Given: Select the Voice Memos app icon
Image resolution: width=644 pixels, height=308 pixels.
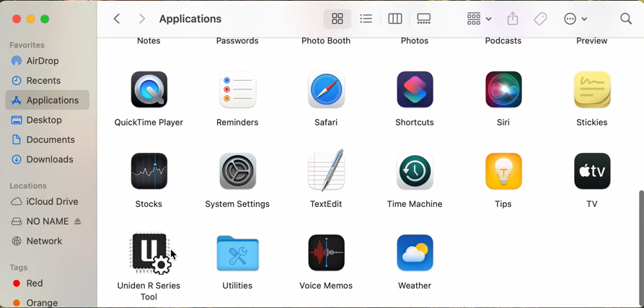Looking at the screenshot, I should click(x=327, y=252).
